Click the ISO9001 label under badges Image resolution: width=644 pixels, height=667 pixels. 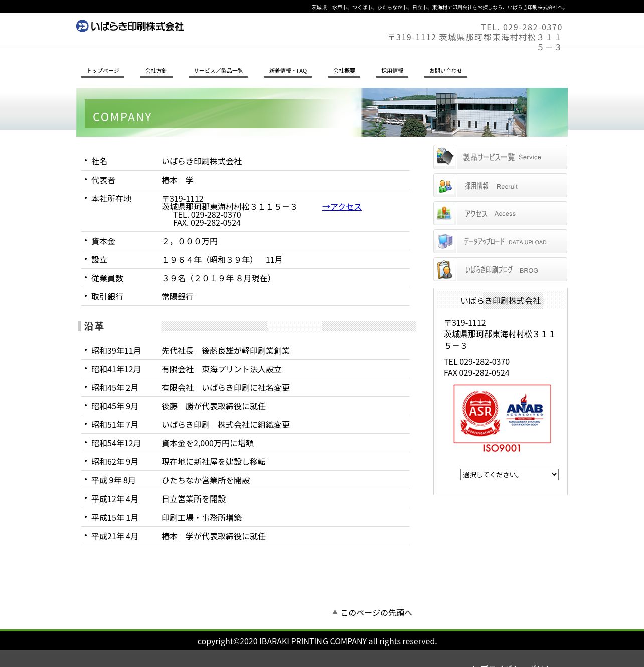coord(502,448)
